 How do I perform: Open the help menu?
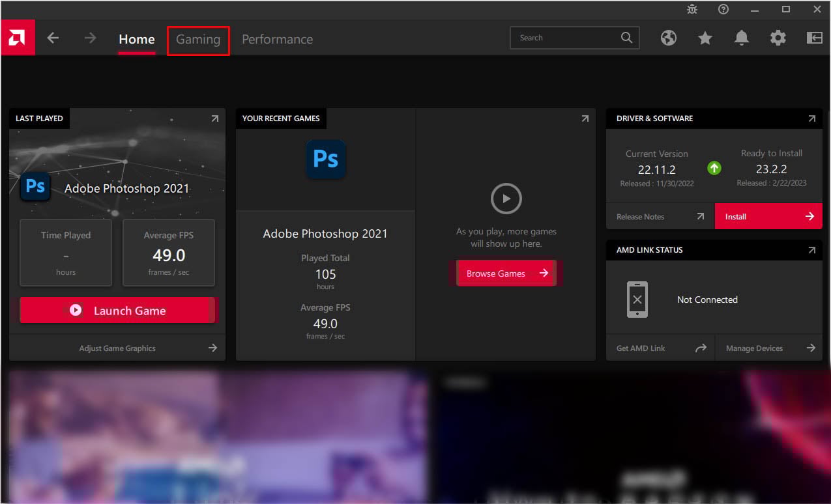tap(723, 9)
